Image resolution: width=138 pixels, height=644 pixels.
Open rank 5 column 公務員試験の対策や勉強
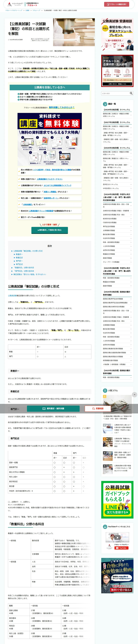pyautogui.click(x=117, y=469)
